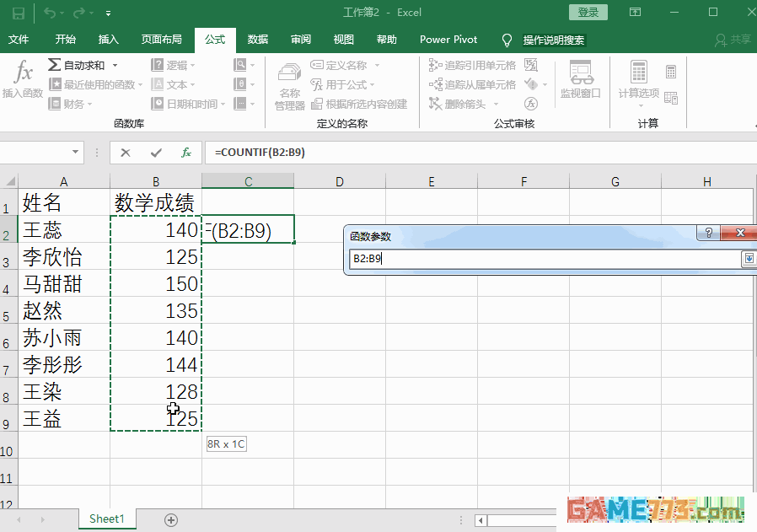
Task: Open the Name Manager (名称管理器)
Action: pos(289,87)
